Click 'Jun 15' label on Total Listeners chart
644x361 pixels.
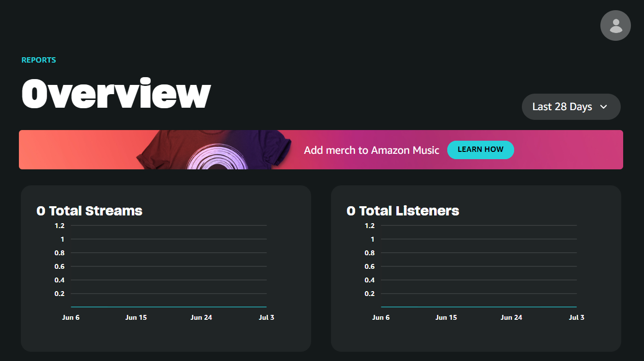pos(446,317)
